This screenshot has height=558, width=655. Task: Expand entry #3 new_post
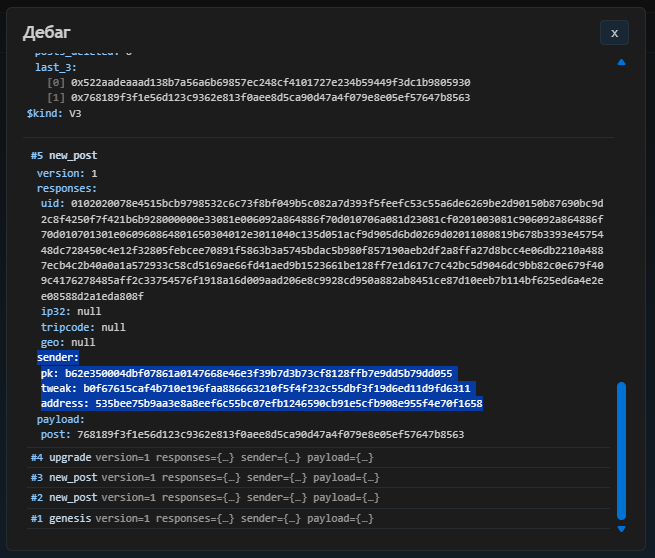(x=318, y=477)
